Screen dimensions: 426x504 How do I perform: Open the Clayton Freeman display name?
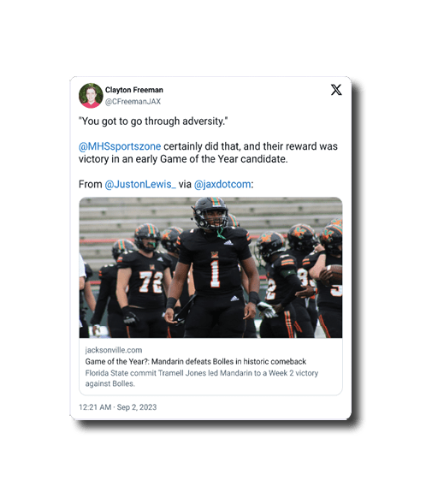(x=134, y=90)
